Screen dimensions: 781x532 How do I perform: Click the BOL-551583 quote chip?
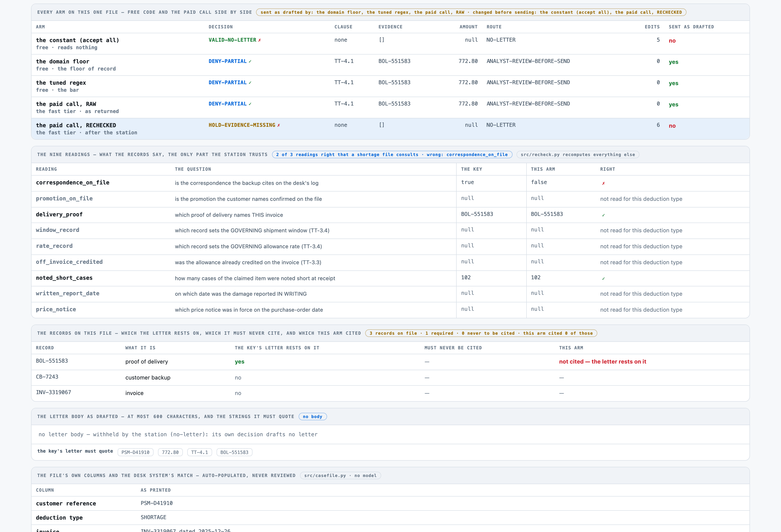pos(234,452)
